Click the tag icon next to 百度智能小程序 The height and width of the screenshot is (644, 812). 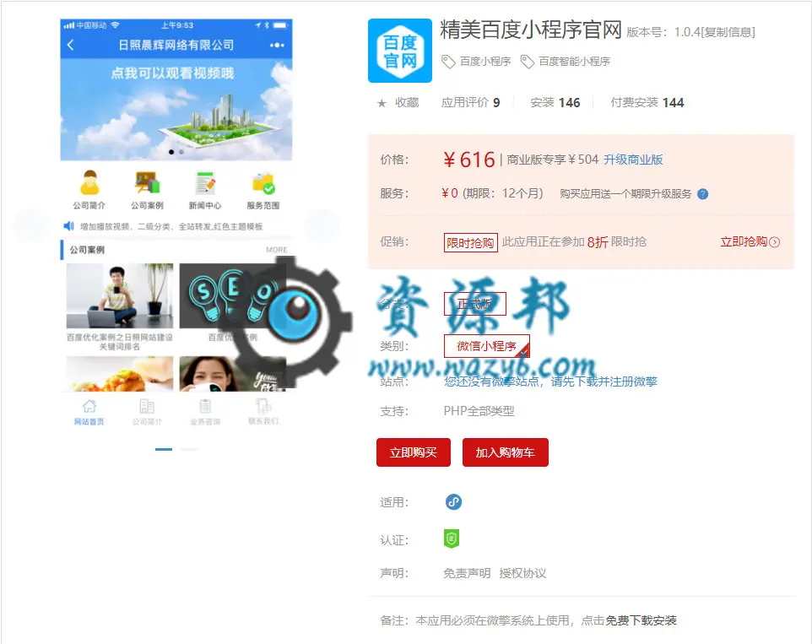click(x=528, y=62)
